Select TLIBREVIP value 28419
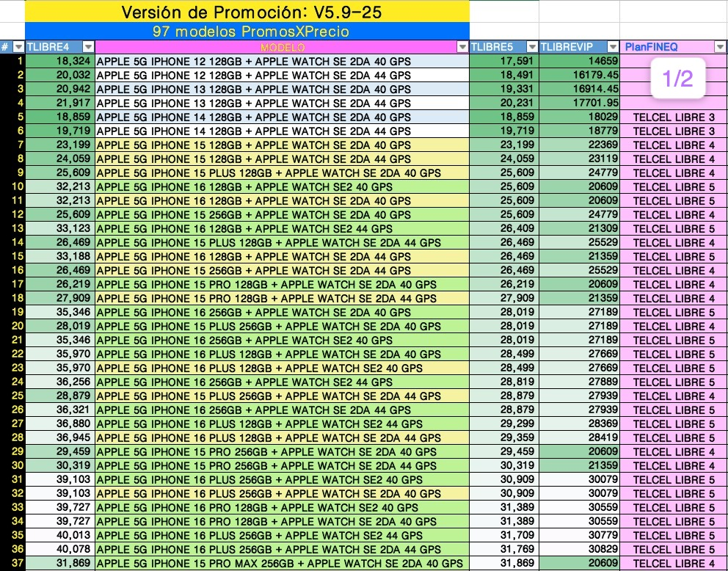Image resolution: width=728 pixels, height=571 pixels. (x=580, y=437)
